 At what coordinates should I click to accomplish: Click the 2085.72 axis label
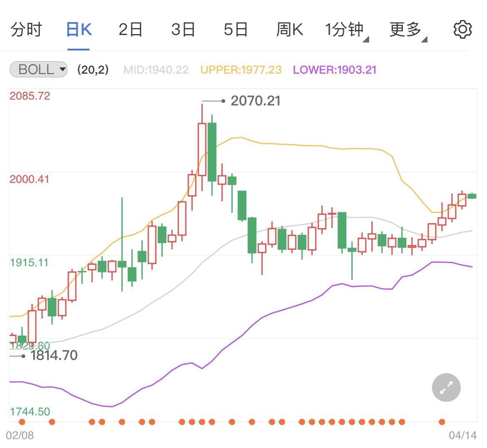(30, 96)
